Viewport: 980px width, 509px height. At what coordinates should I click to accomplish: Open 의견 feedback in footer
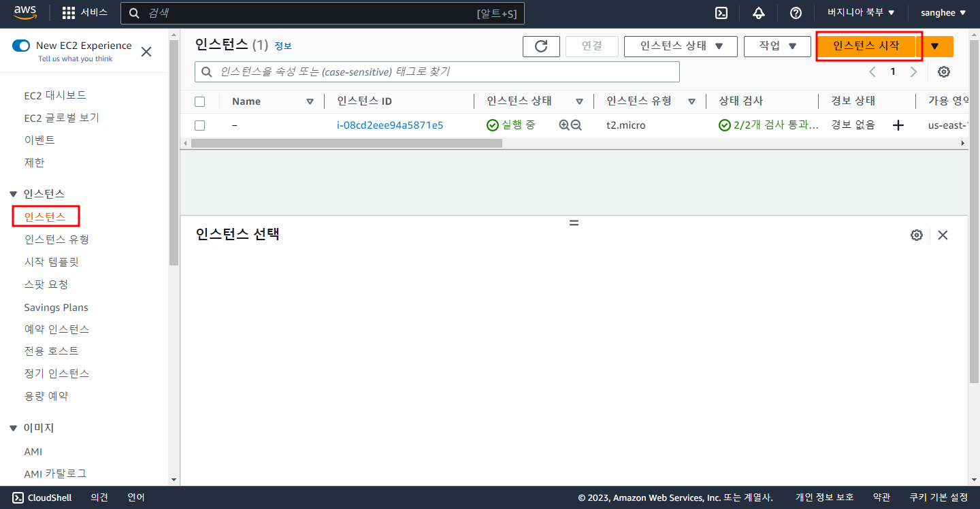click(99, 497)
